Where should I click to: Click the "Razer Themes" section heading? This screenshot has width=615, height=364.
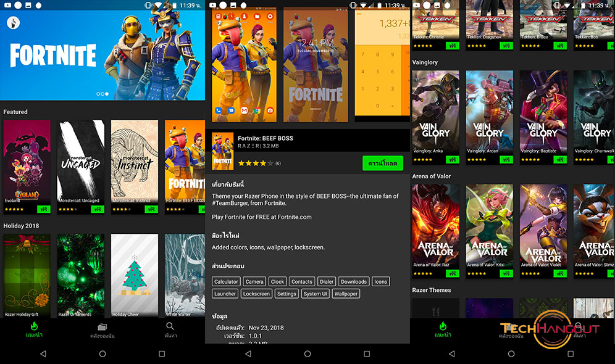[x=432, y=290]
